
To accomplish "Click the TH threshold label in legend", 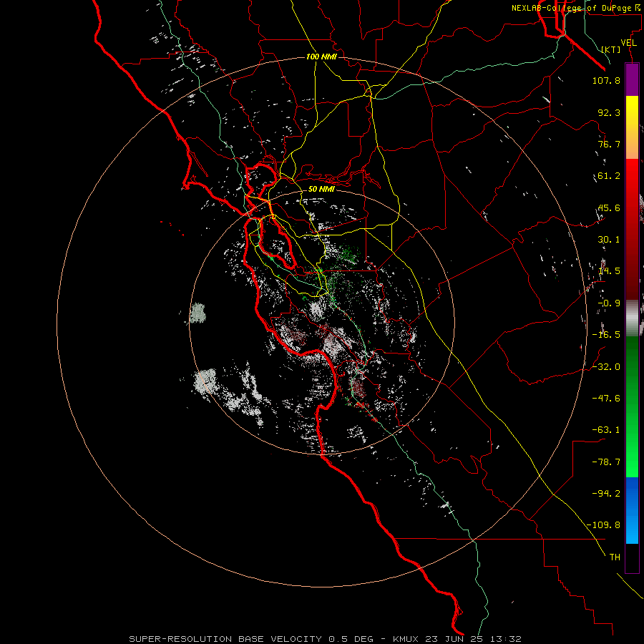I will 615,557.
